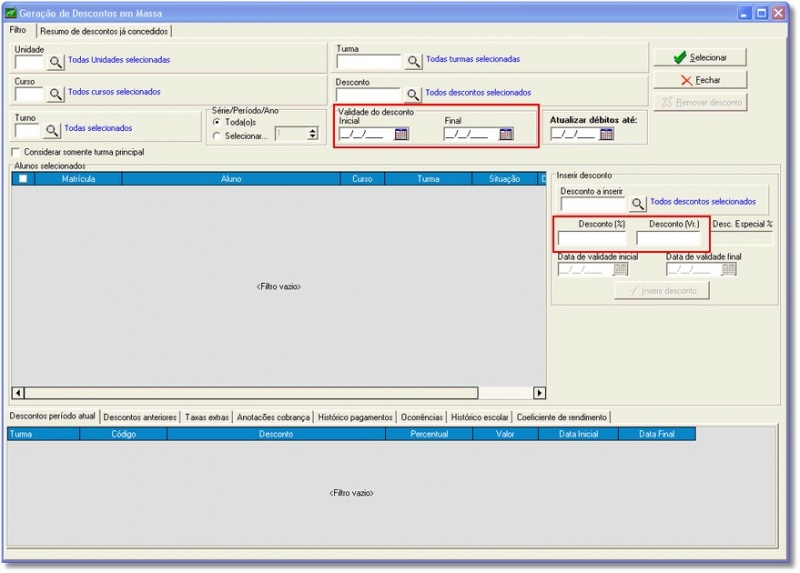Click search icon for Desconto a inserir
This screenshot has height=573, width=800.
pos(637,204)
